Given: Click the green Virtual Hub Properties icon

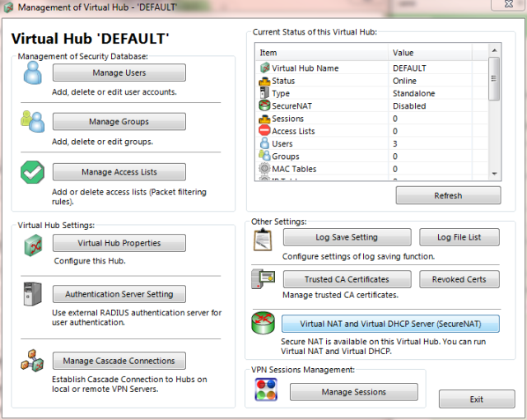Looking at the screenshot, I should pyautogui.click(x=33, y=245).
